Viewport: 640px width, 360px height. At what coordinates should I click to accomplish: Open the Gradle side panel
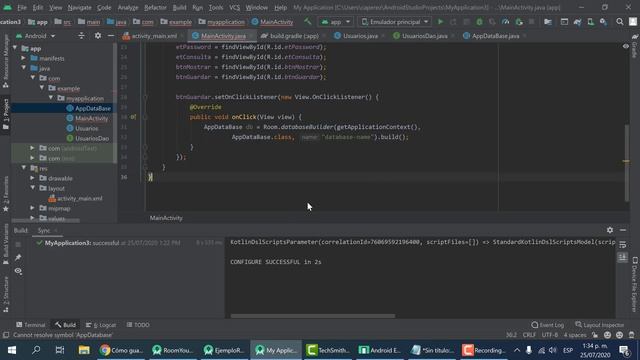[x=634, y=47]
